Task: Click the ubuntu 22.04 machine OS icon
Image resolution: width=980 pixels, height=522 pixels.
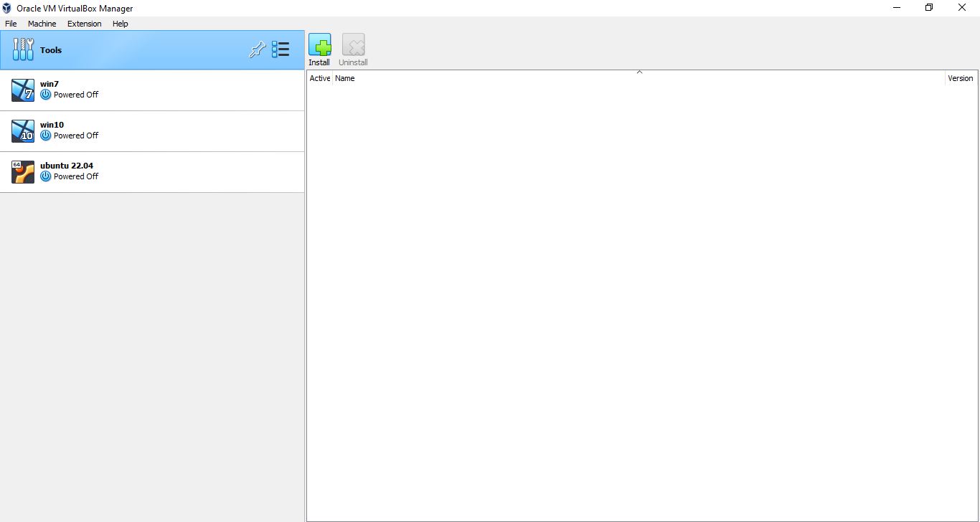Action: [x=23, y=172]
